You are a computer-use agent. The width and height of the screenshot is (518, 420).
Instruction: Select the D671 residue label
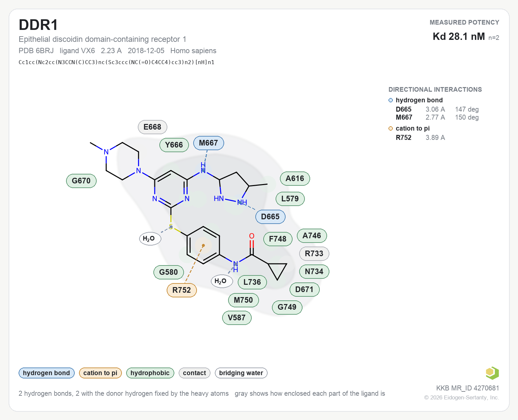(x=304, y=289)
